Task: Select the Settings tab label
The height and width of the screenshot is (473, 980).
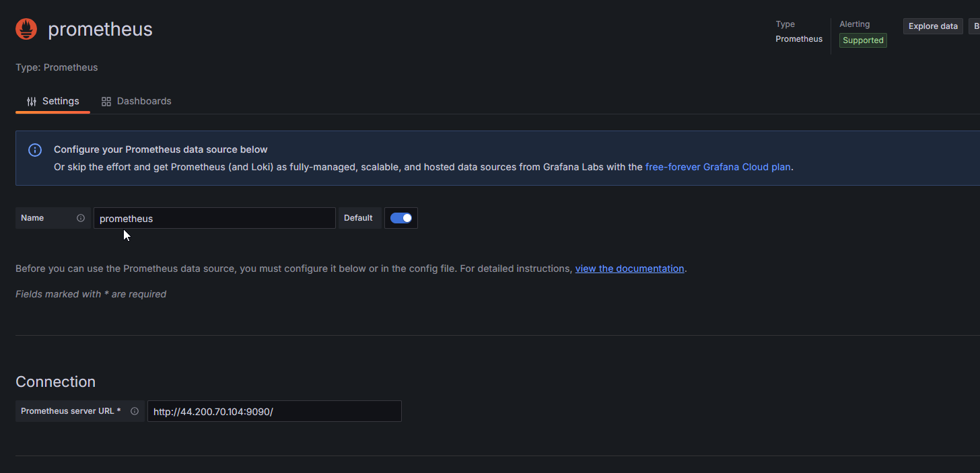Action: point(61,101)
